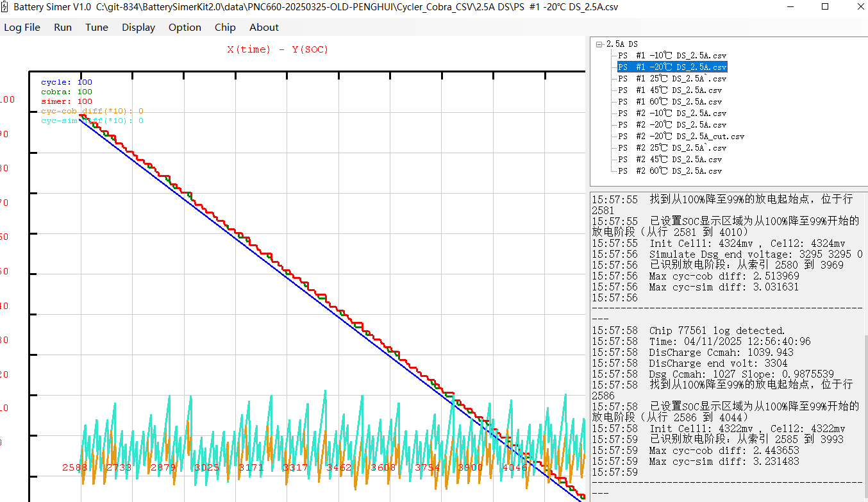Viewport: 868px width, 502px height.
Task: Click the 'cobra: 100' legend entry
Action: point(67,92)
